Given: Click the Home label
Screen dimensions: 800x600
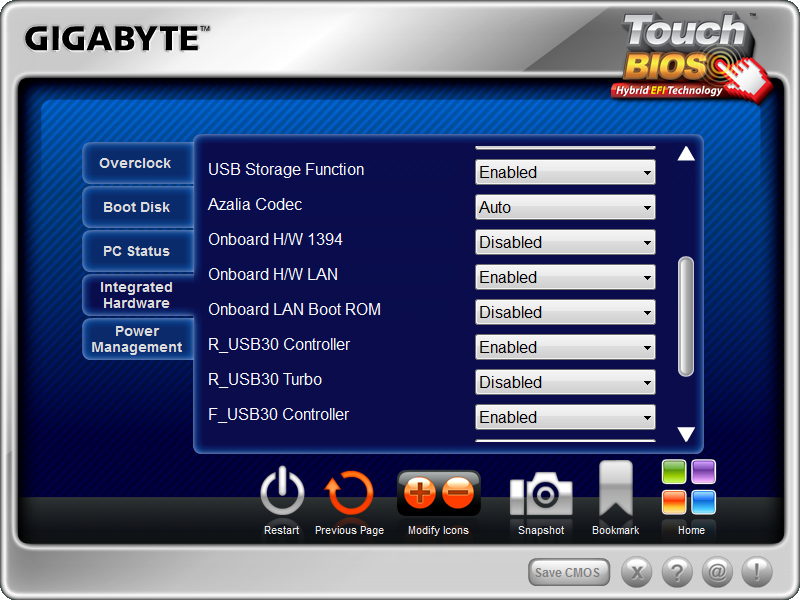Looking at the screenshot, I should [x=691, y=530].
